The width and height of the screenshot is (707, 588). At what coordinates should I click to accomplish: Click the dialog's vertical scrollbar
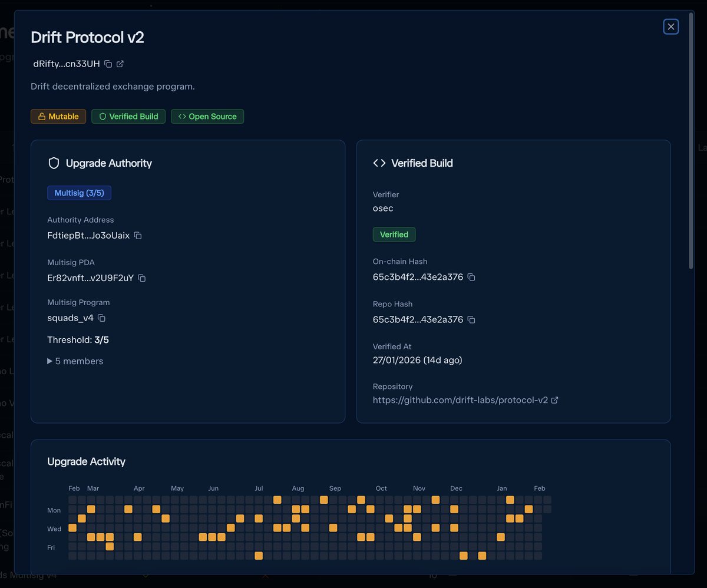692,141
